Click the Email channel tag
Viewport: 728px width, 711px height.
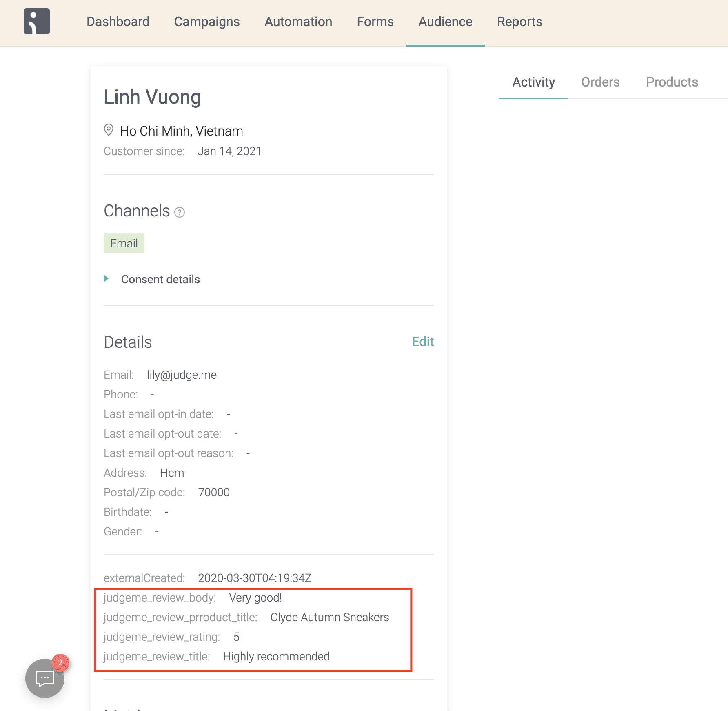(x=124, y=243)
